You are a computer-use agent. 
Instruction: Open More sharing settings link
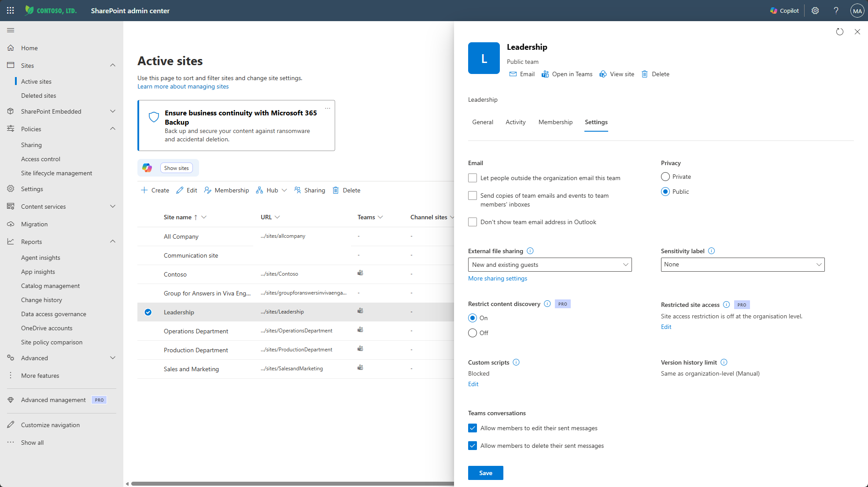coord(498,278)
